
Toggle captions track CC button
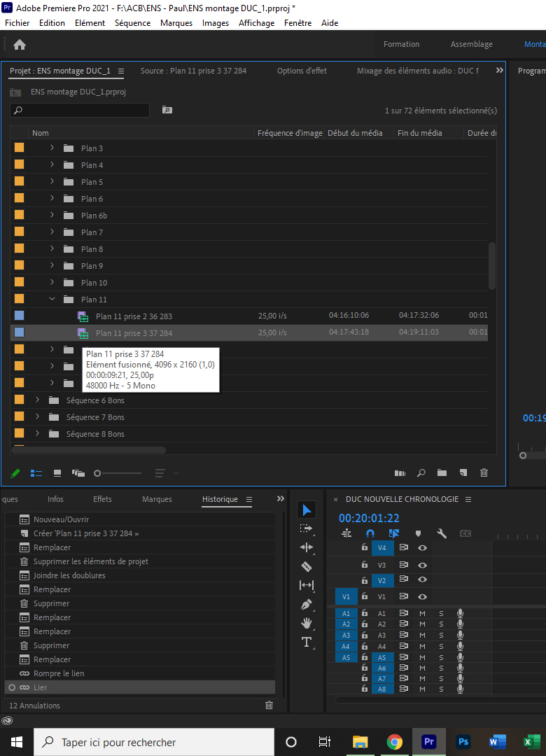(465, 533)
